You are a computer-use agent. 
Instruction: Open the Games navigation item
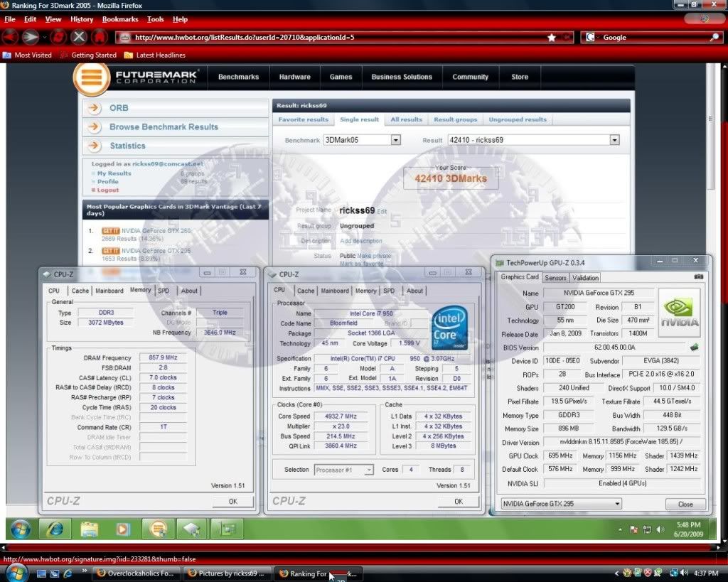coord(341,77)
